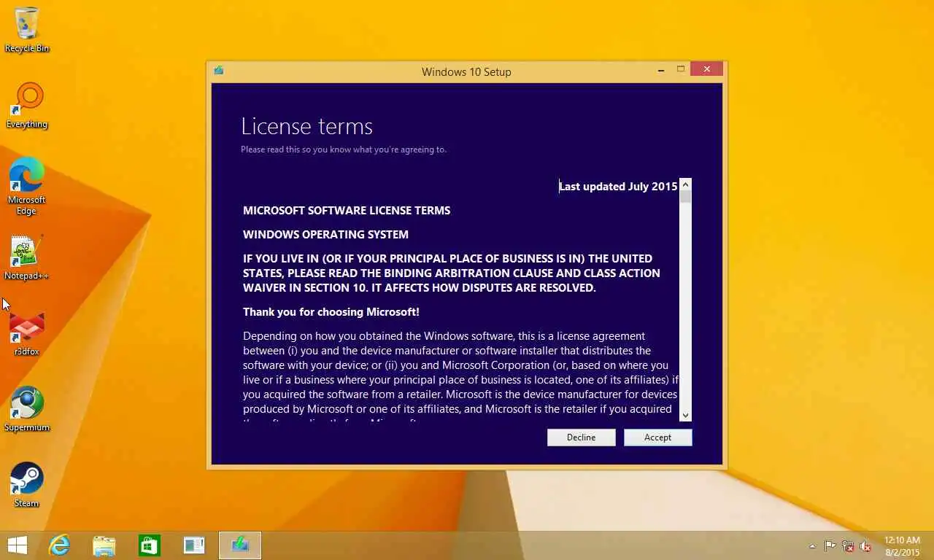The image size is (934, 560).
Task: Open the disconnected network tray icon
Action: pos(848,545)
